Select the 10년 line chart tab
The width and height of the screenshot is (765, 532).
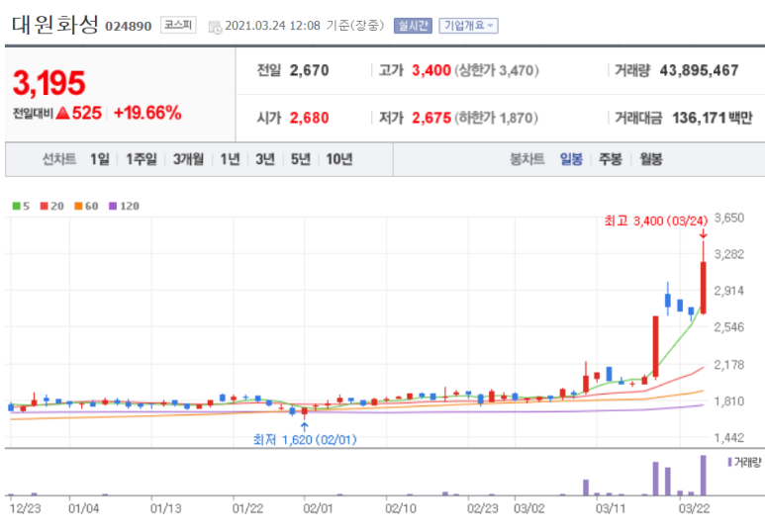339,159
